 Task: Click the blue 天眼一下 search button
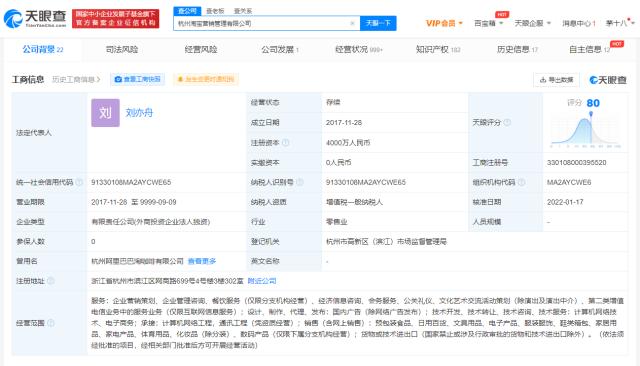378,23
